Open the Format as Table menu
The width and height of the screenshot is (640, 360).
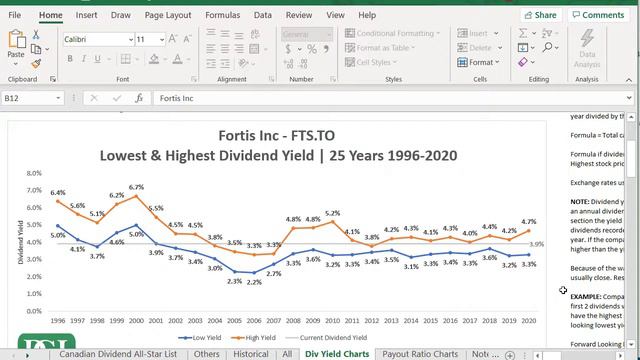[x=380, y=48]
